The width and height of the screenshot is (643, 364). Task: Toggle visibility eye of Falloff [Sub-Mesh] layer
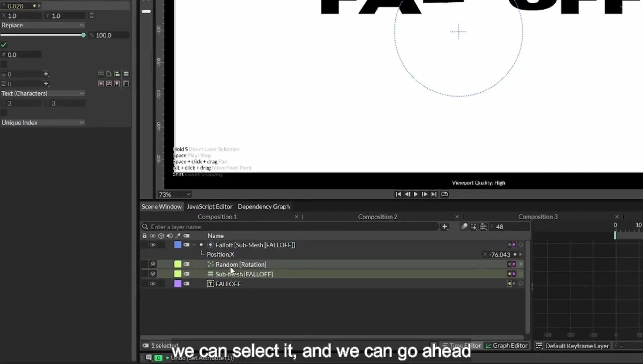click(153, 245)
